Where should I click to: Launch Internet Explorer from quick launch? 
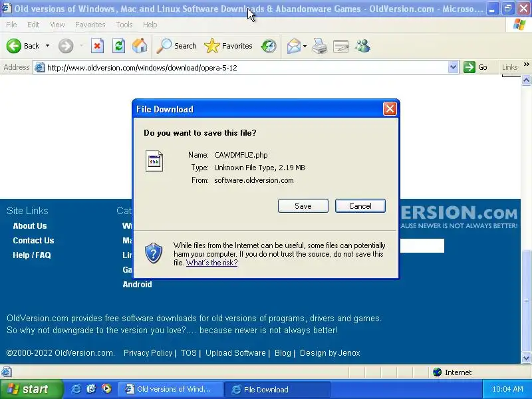point(76,389)
